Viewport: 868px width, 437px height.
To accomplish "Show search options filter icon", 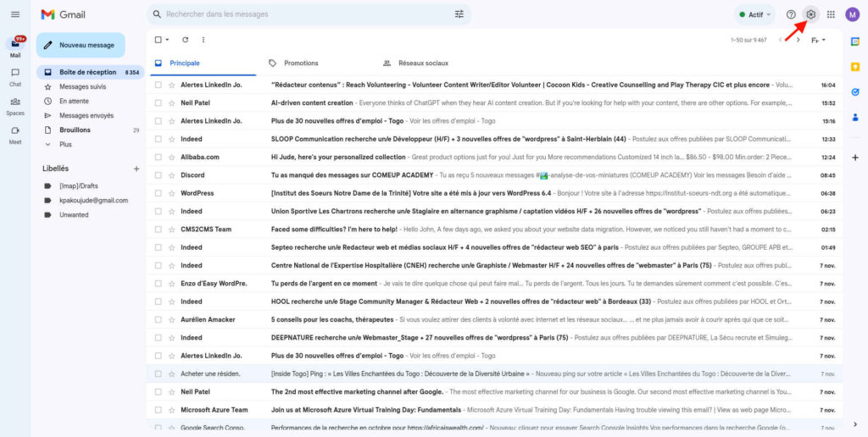I will click(x=459, y=14).
